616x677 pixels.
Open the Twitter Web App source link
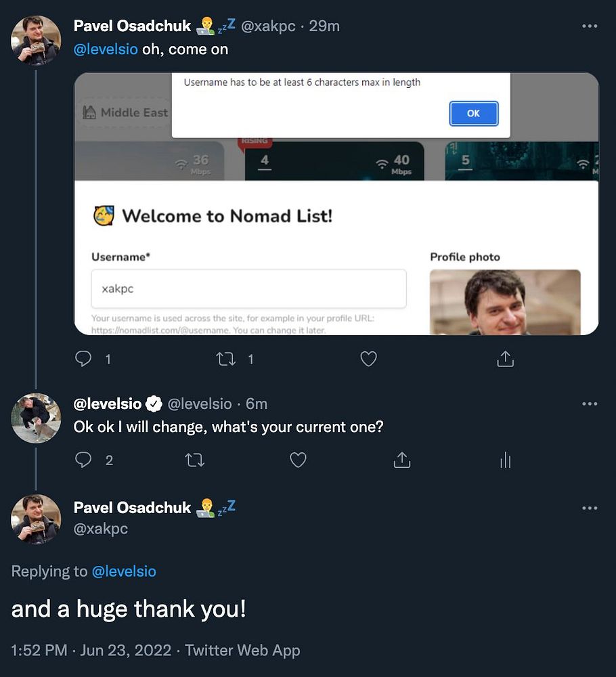pos(242,651)
